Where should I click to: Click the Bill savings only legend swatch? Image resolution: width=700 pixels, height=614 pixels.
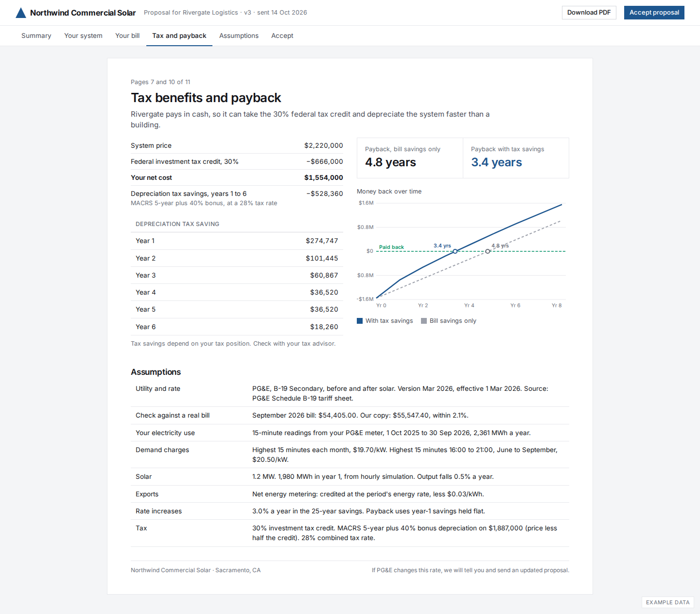[424, 321]
